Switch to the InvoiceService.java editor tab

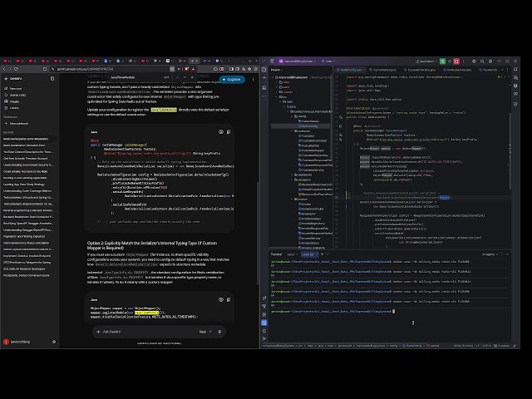tap(458, 70)
